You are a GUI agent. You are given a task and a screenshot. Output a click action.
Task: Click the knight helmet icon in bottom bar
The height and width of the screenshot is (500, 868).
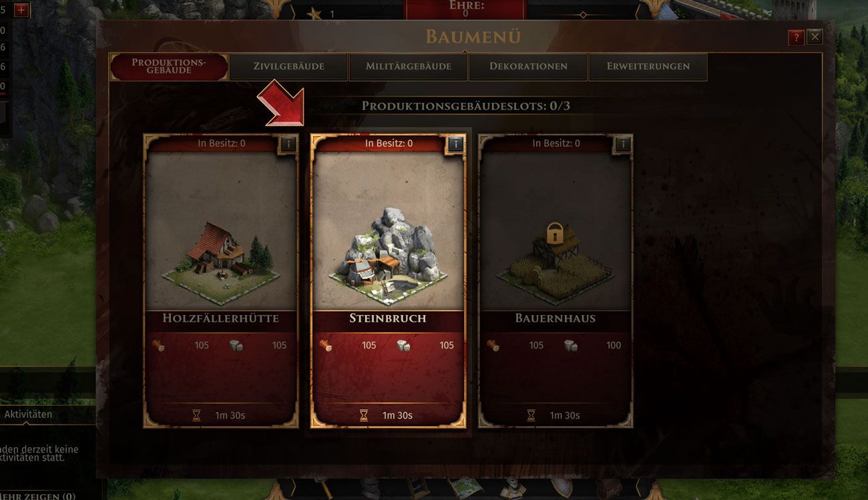pos(370,489)
